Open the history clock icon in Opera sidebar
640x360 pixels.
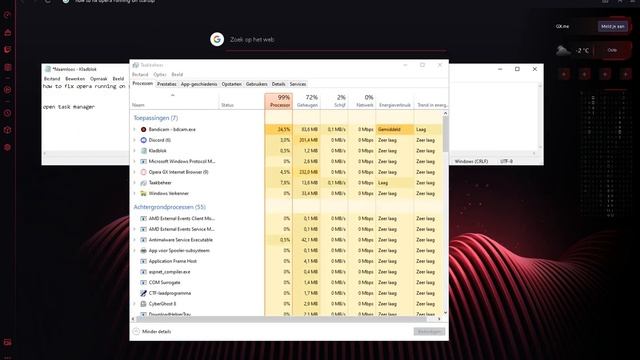tap(7, 113)
